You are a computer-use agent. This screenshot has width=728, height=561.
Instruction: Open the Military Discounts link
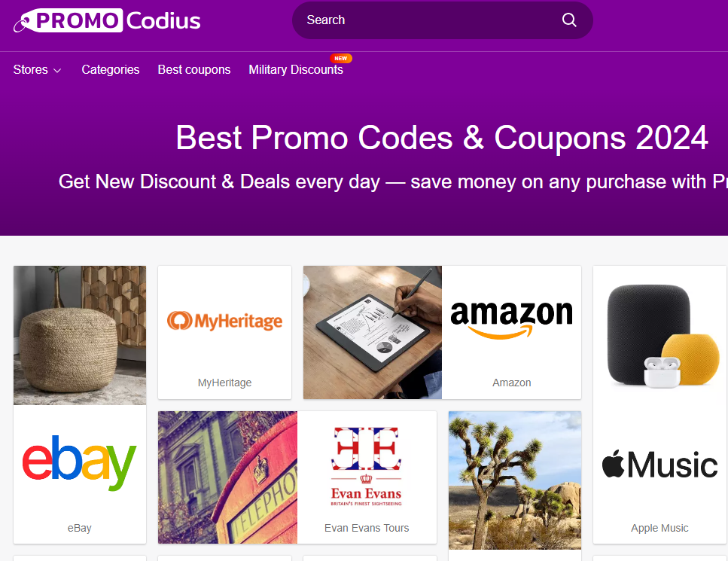296,70
